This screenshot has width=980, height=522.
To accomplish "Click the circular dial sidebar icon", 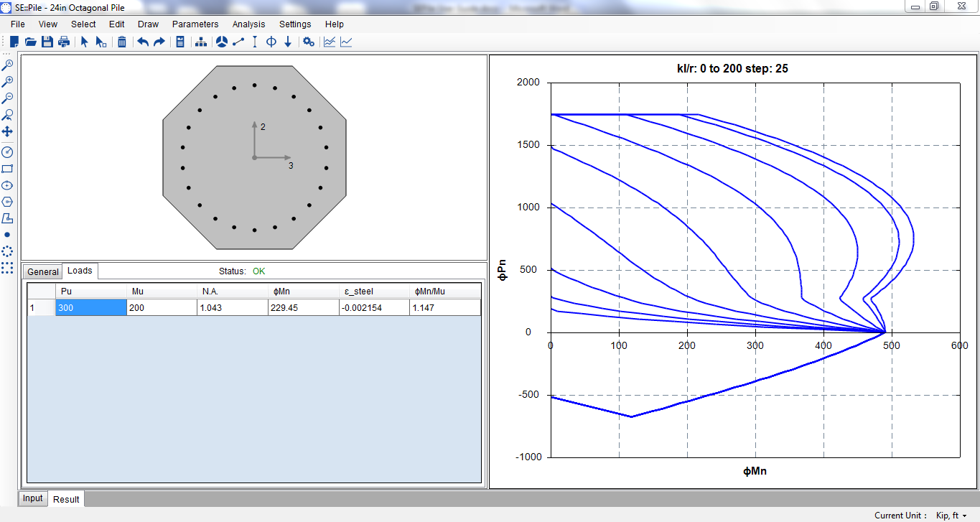I will click(7, 152).
